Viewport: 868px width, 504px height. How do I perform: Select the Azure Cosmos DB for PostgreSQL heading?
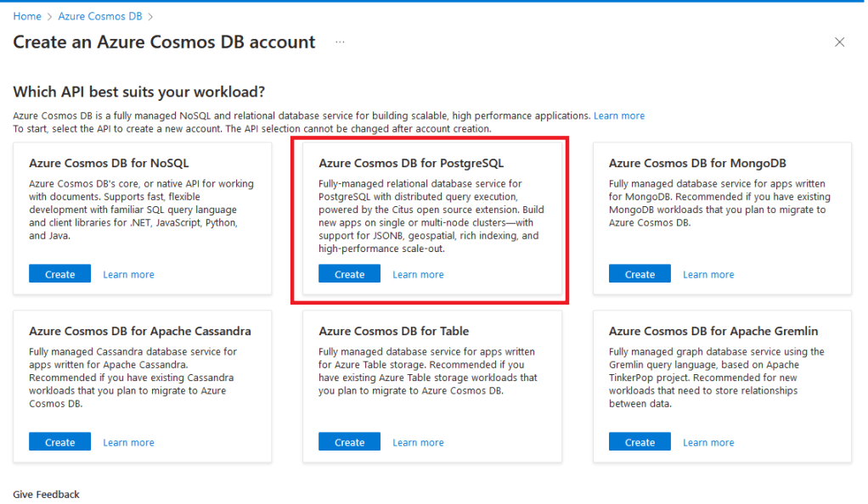[411, 163]
